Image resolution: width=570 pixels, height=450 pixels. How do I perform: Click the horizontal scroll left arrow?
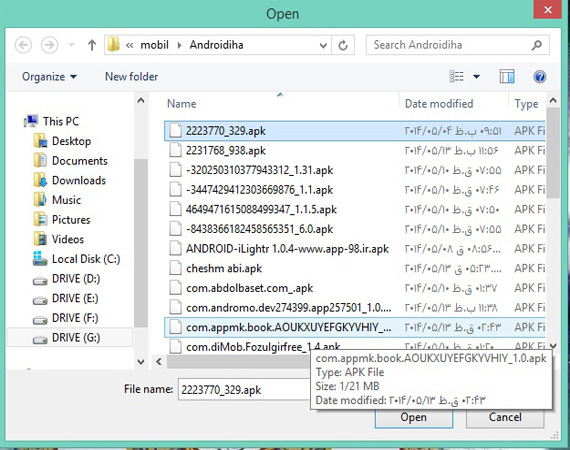point(159,361)
